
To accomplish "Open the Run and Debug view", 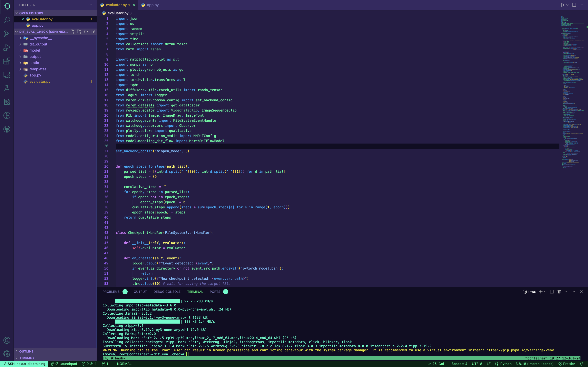I will click(x=7, y=48).
